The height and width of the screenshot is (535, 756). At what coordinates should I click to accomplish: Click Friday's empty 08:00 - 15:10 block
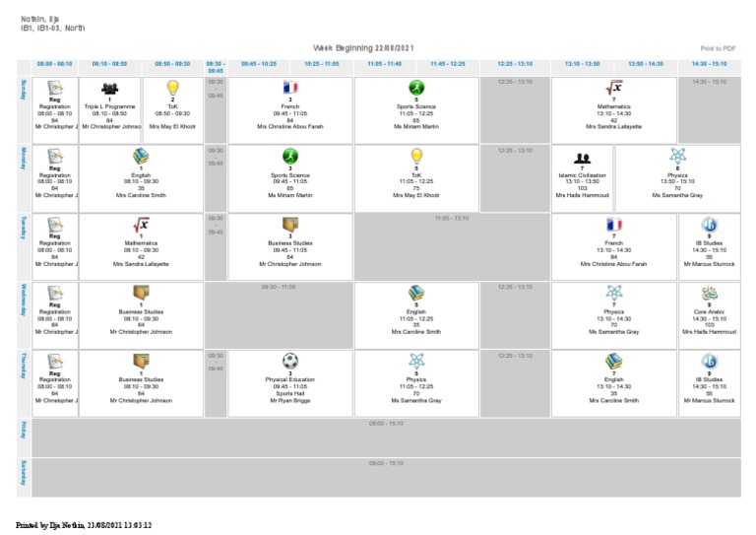pos(386,437)
